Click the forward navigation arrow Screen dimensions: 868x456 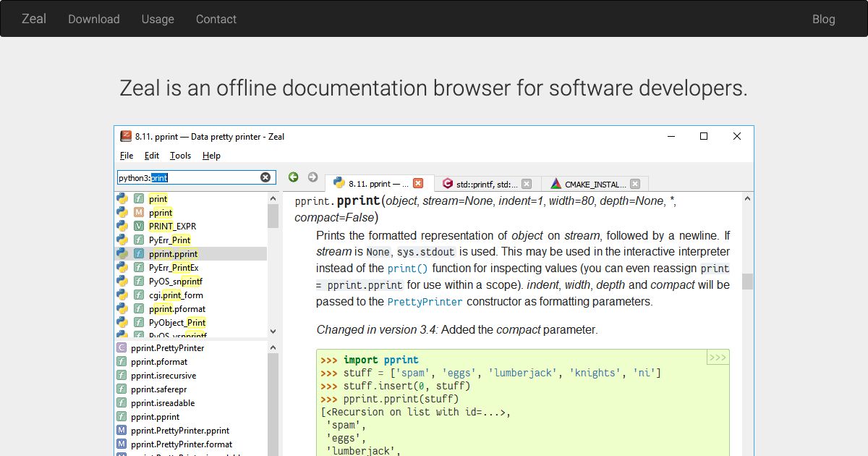312,177
